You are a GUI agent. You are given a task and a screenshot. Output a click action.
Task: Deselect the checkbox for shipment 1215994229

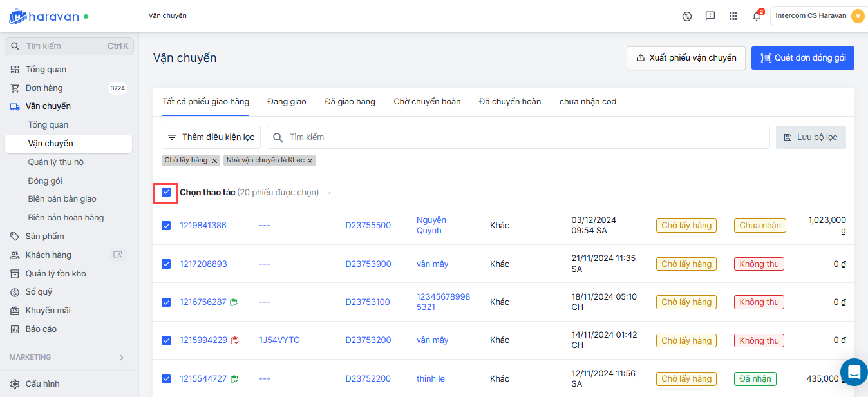point(166,340)
